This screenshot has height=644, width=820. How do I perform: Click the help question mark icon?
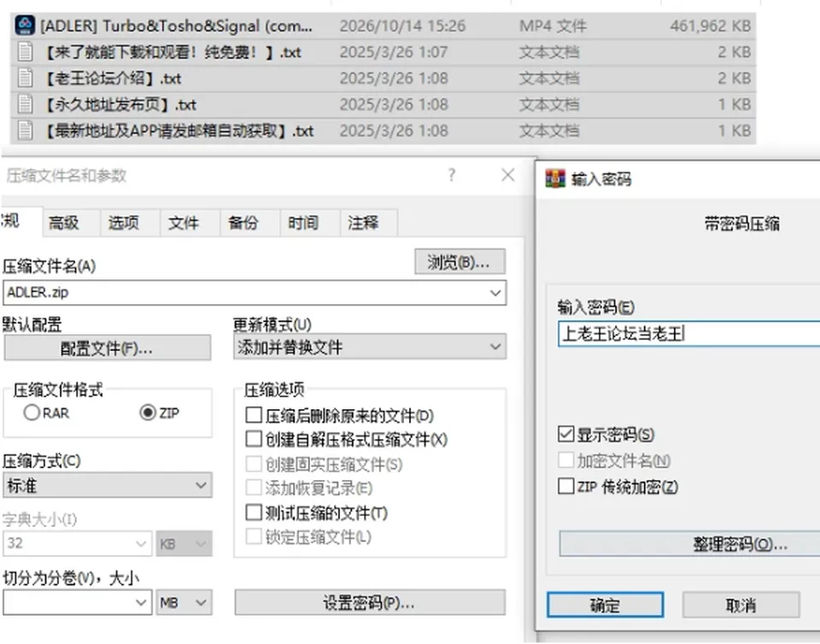click(x=452, y=174)
